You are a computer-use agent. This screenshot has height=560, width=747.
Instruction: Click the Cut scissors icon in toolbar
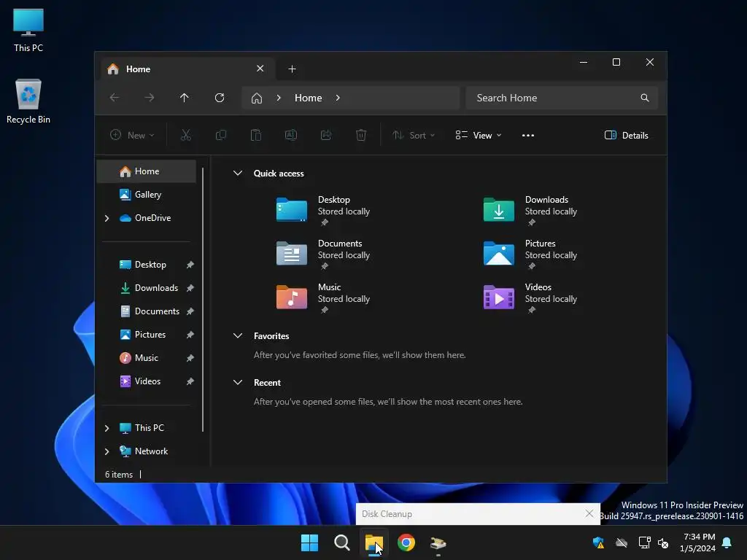coord(186,135)
